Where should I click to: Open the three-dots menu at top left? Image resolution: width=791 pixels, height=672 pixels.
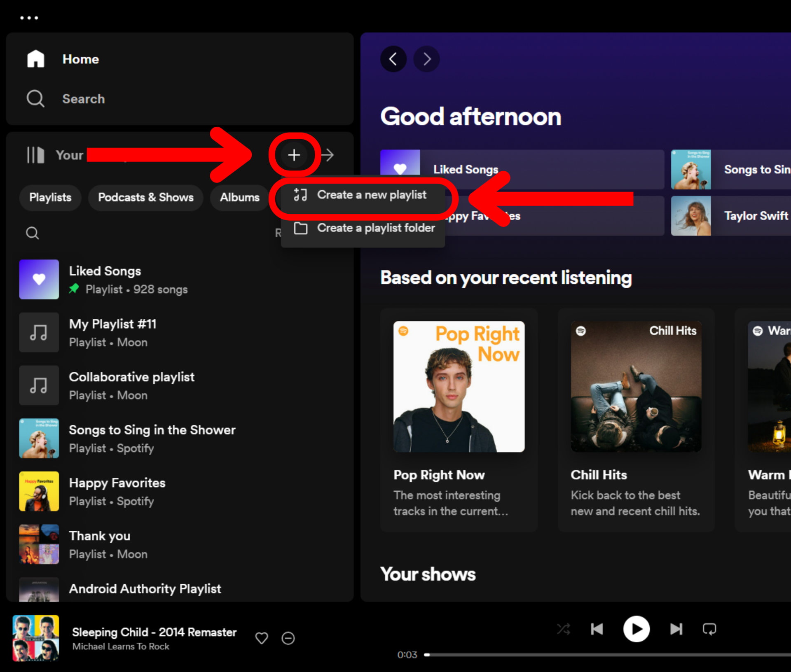pos(29,18)
